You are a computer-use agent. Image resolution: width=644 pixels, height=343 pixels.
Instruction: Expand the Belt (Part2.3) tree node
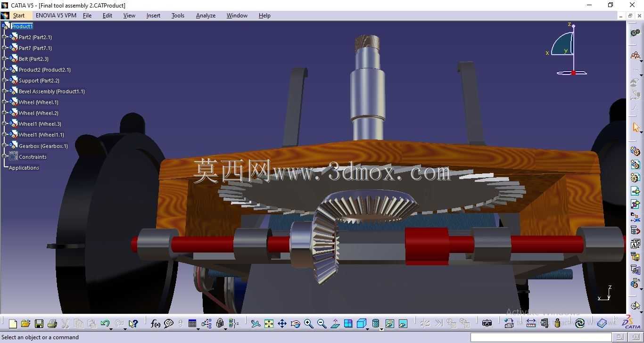(5, 58)
